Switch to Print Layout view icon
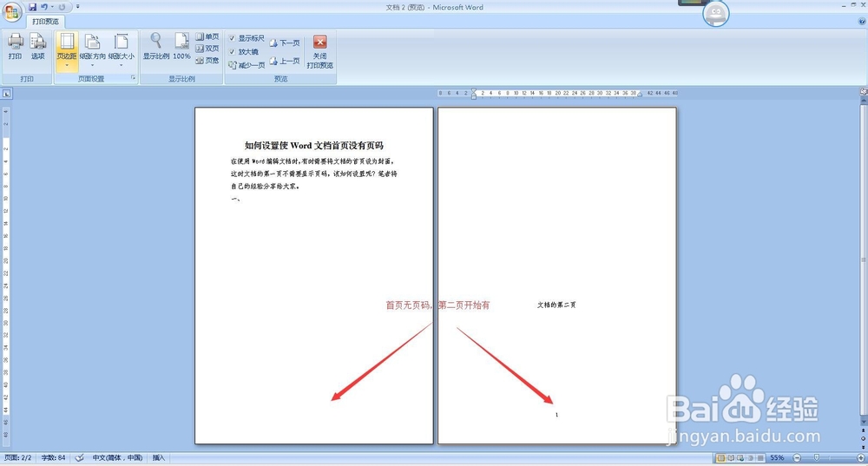868x466 pixels. (720, 457)
